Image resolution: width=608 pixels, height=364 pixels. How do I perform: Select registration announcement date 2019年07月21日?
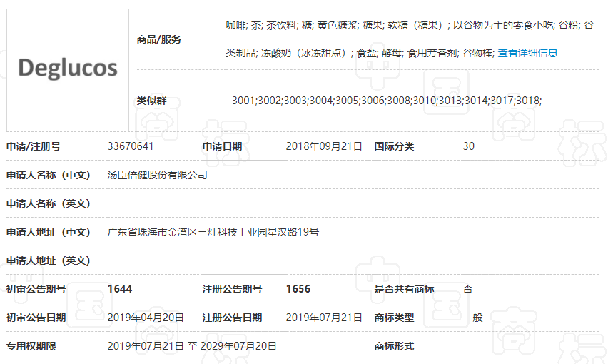pyautogui.click(x=324, y=318)
